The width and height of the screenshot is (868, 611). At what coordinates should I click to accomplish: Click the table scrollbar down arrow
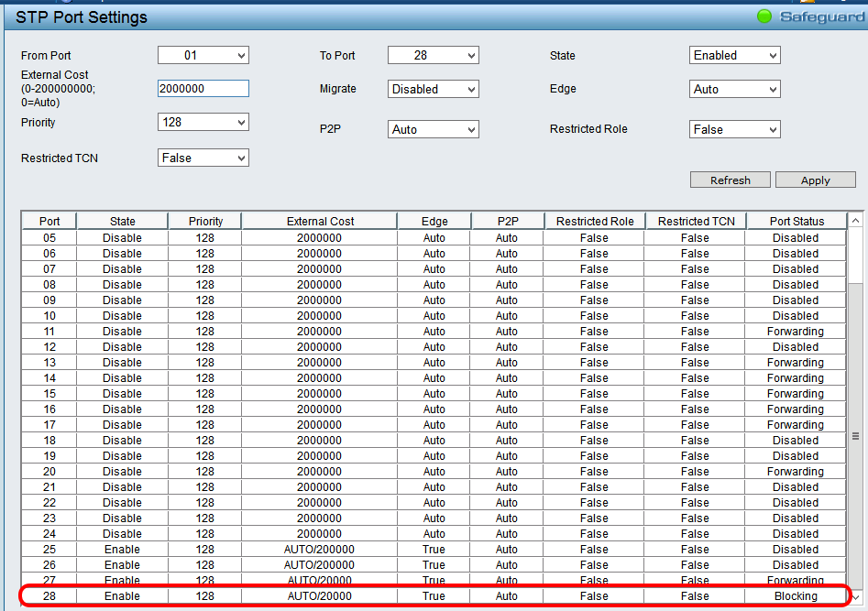pos(855,596)
